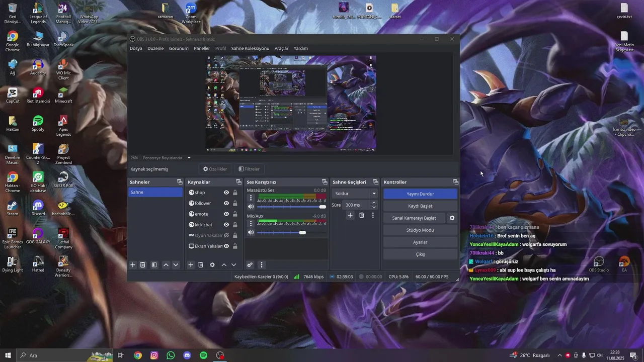The width and height of the screenshot is (644, 362).
Task: Show hidden system tray icons chevron
Action: [559, 355]
